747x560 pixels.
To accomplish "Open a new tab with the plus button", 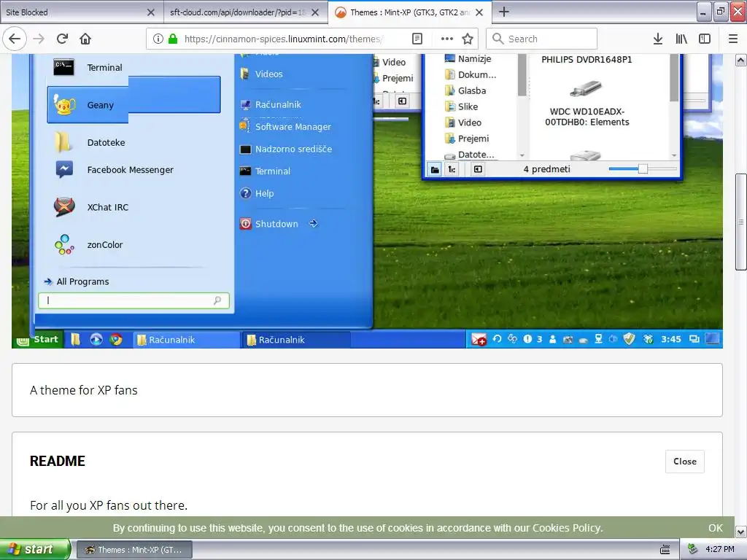I will point(503,12).
